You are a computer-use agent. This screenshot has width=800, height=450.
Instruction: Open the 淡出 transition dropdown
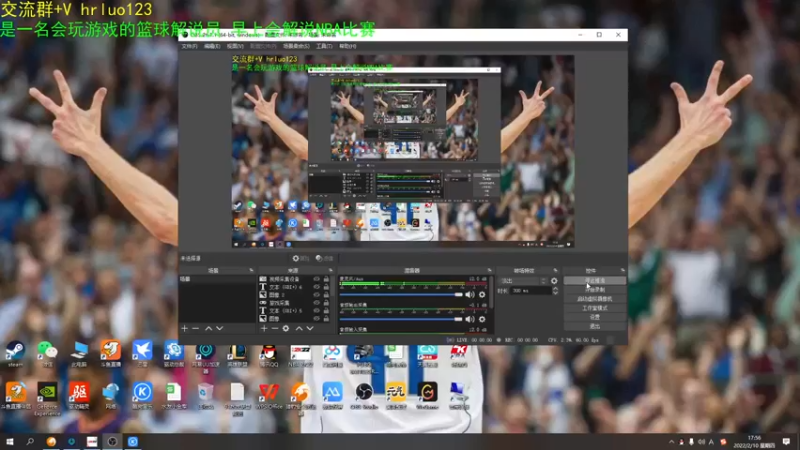click(523, 281)
